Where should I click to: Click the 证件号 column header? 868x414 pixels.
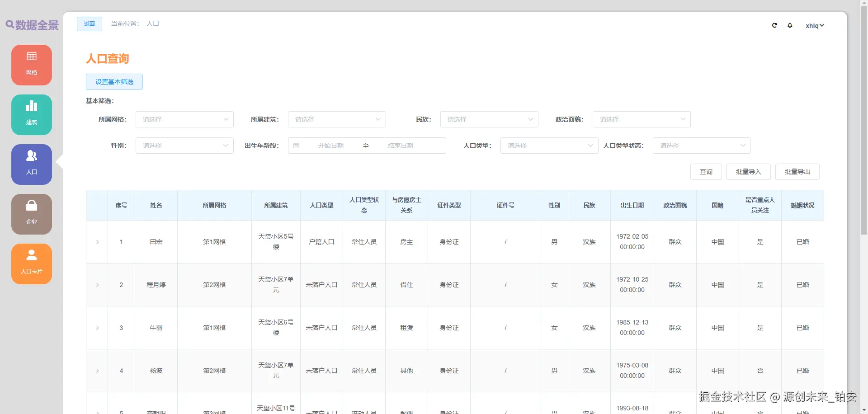505,205
